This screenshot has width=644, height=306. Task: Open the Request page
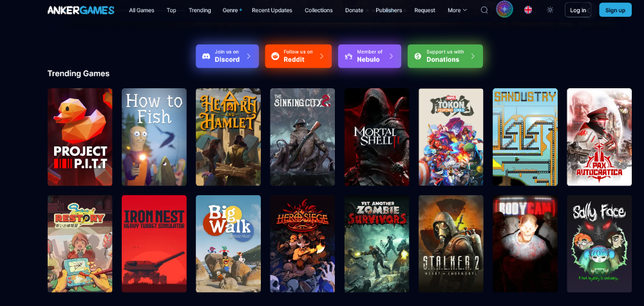[424, 10]
